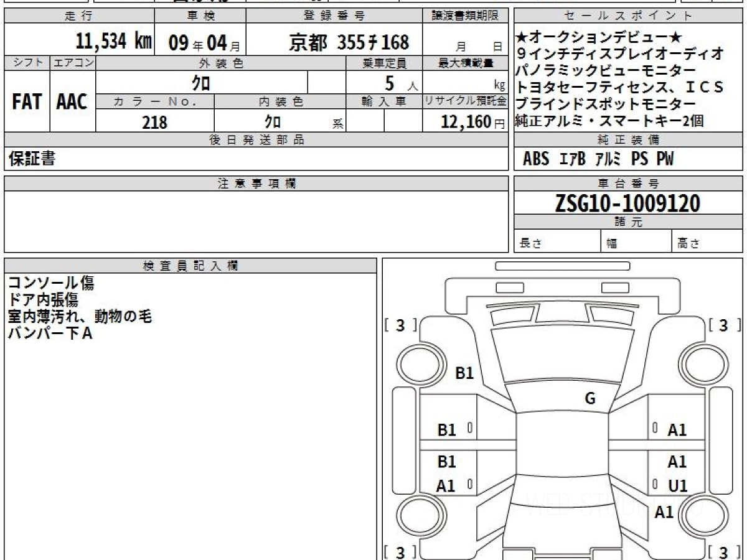Select the 譲渡書類期限 header
The height and width of the screenshot is (560, 747).
click(x=466, y=16)
